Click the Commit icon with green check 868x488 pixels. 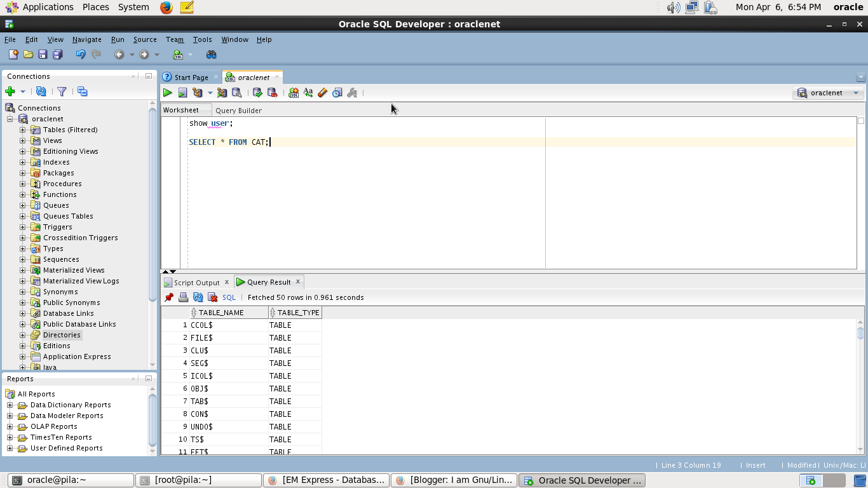257,93
